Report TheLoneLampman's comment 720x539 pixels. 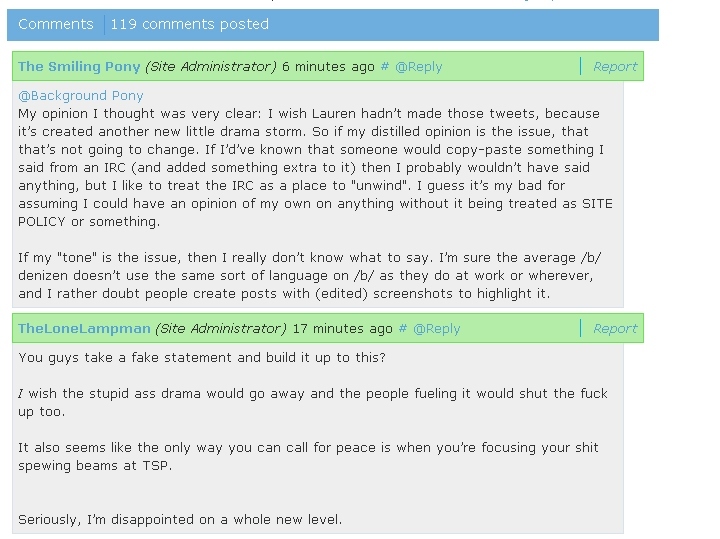[615, 328]
